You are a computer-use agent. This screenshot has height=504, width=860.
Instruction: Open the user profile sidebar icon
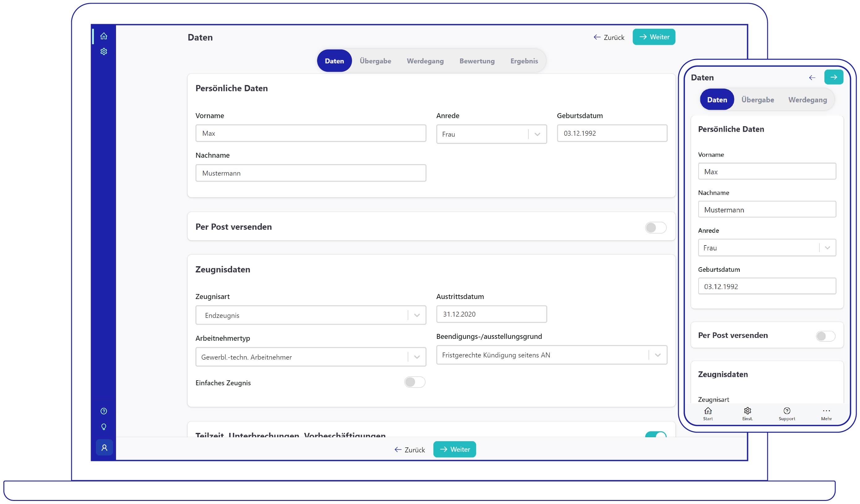click(x=104, y=447)
